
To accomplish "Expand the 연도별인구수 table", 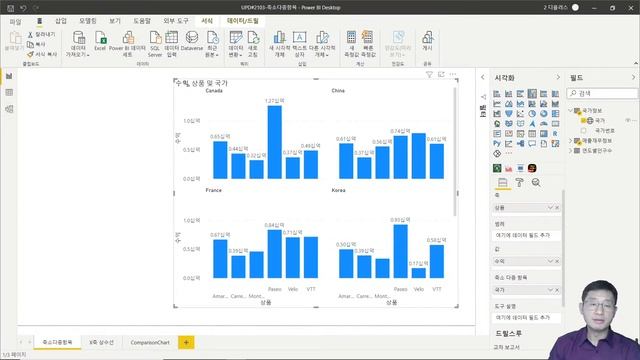I will pyautogui.click(x=571, y=151).
